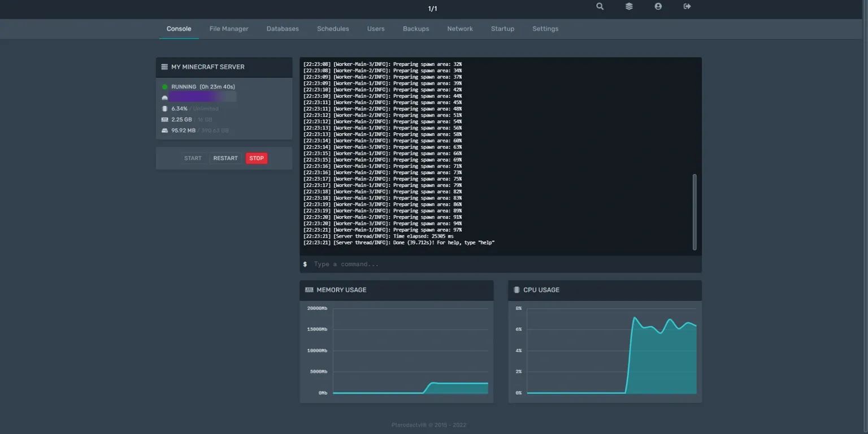Select the Startup tab
The image size is (868, 434).
point(502,29)
